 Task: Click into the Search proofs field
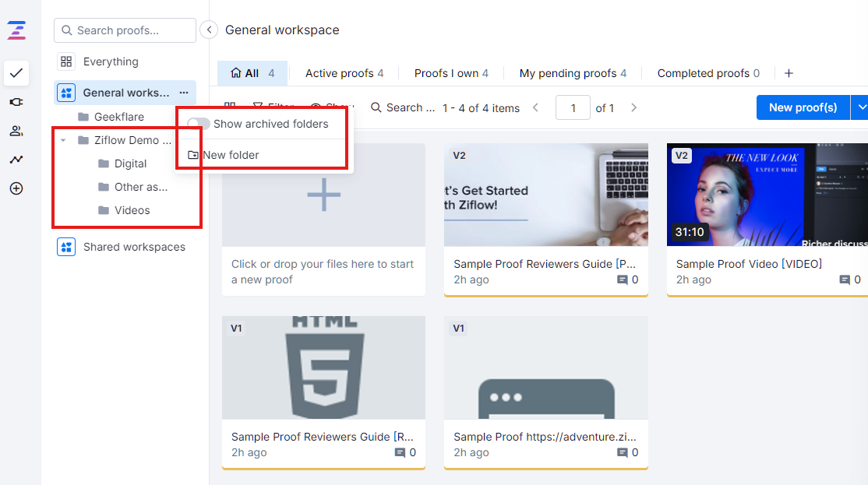(x=125, y=30)
